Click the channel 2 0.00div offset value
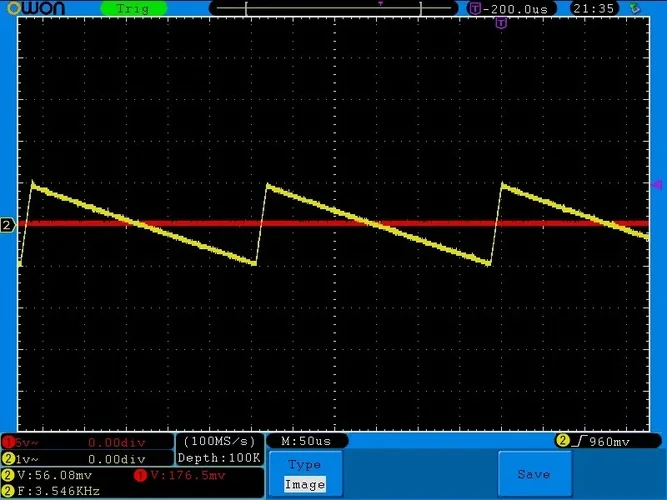Screen dimensions: 667x500 117,460
